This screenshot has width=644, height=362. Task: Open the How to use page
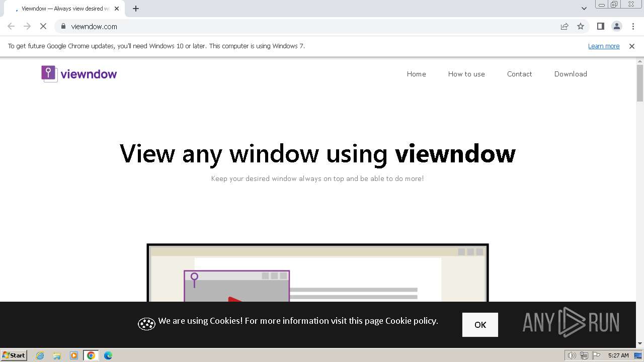click(466, 74)
